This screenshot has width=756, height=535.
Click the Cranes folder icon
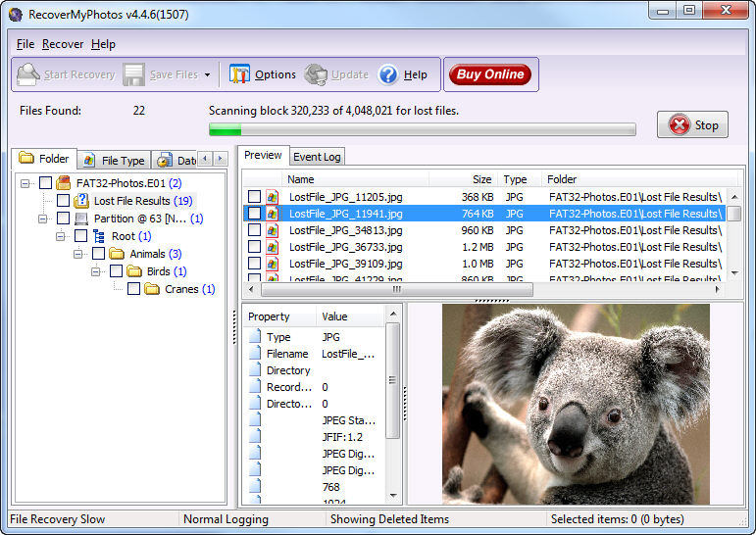(x=152, y=289)
